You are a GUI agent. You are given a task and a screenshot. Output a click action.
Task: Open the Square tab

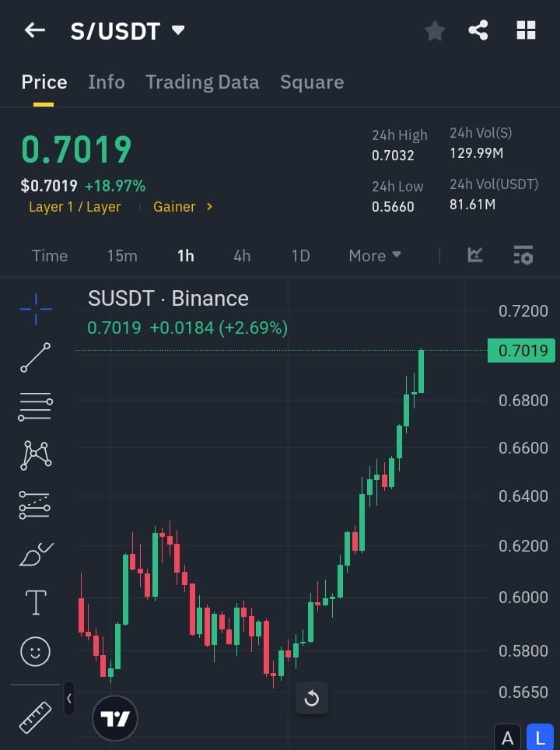coord(312,82)
